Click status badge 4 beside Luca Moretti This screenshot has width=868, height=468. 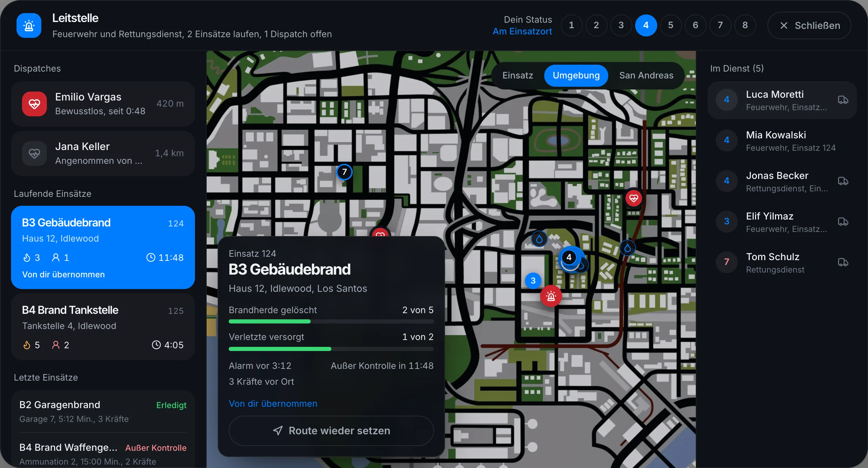(727, 100)
